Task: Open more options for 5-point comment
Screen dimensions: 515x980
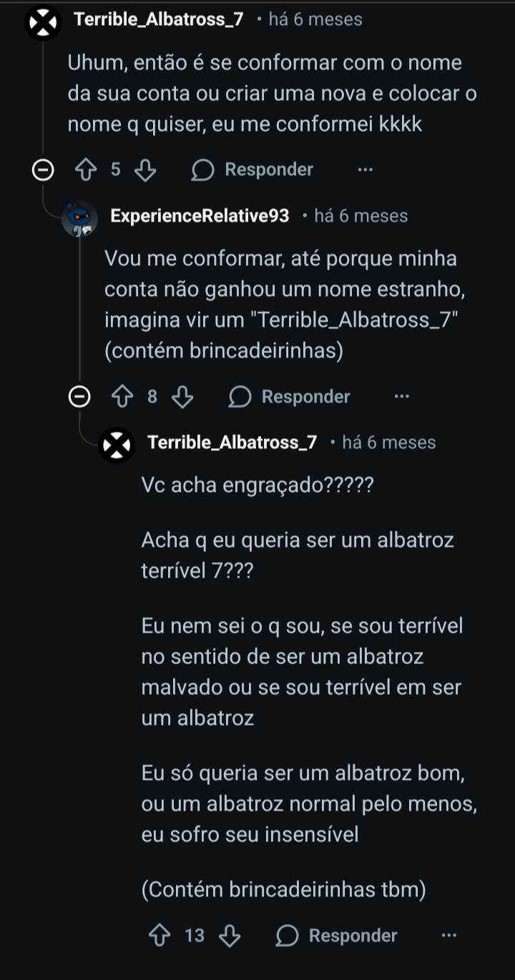Action: click(365, 170)
